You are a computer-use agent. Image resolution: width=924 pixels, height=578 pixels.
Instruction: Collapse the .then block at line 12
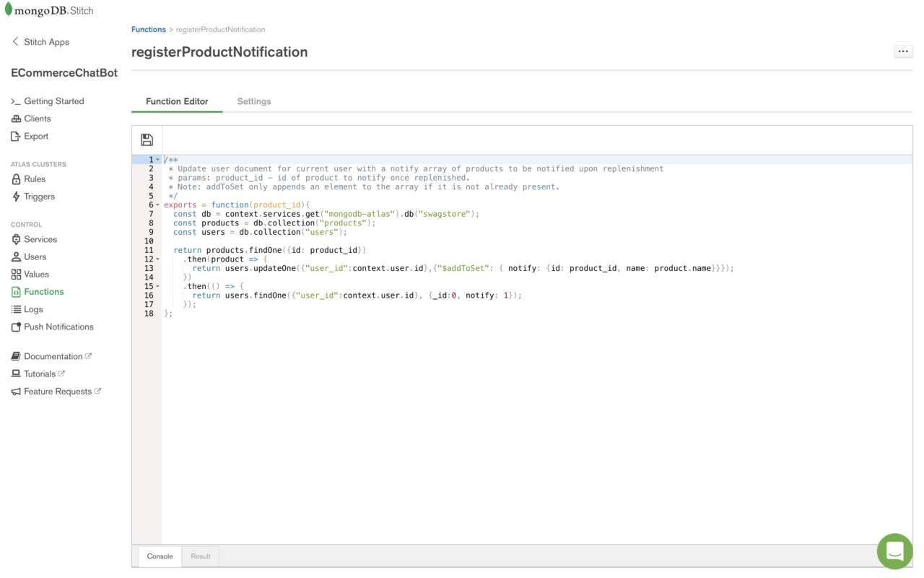158,259
